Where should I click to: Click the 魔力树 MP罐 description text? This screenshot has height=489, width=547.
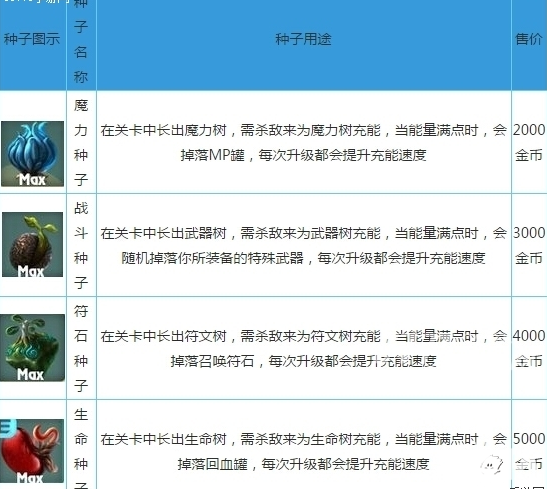point(304,142)
